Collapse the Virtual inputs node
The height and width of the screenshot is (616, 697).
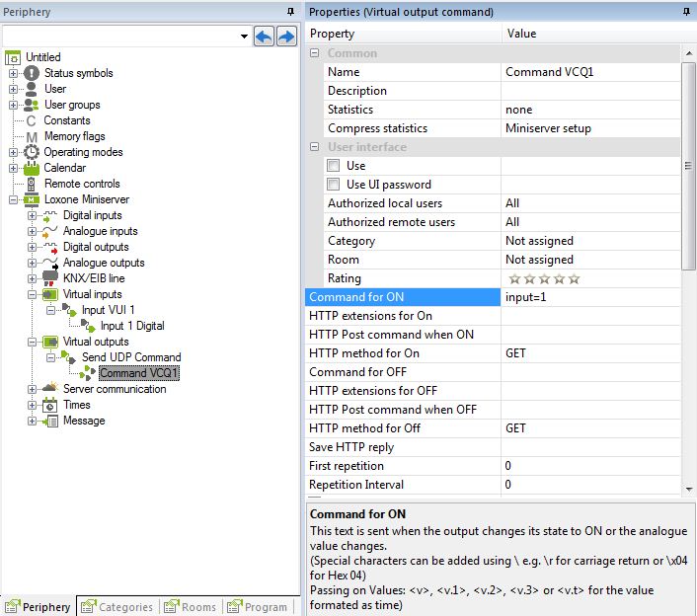tap(32, 294)
